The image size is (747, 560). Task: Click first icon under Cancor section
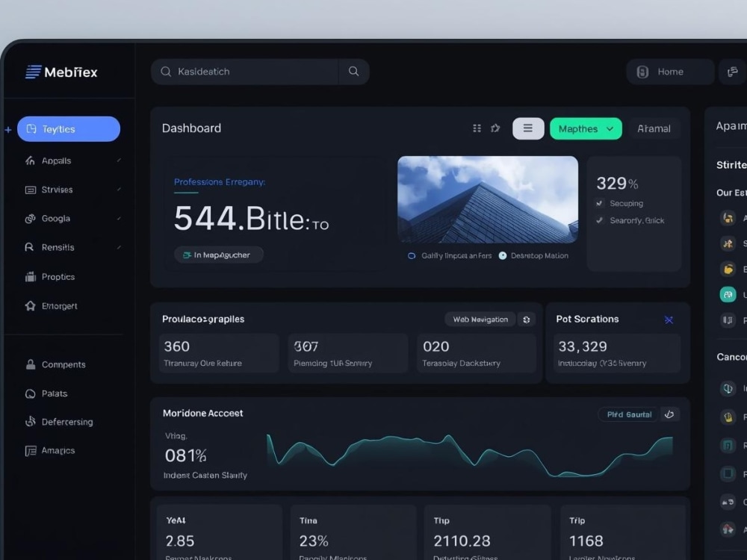pos(728,388)
